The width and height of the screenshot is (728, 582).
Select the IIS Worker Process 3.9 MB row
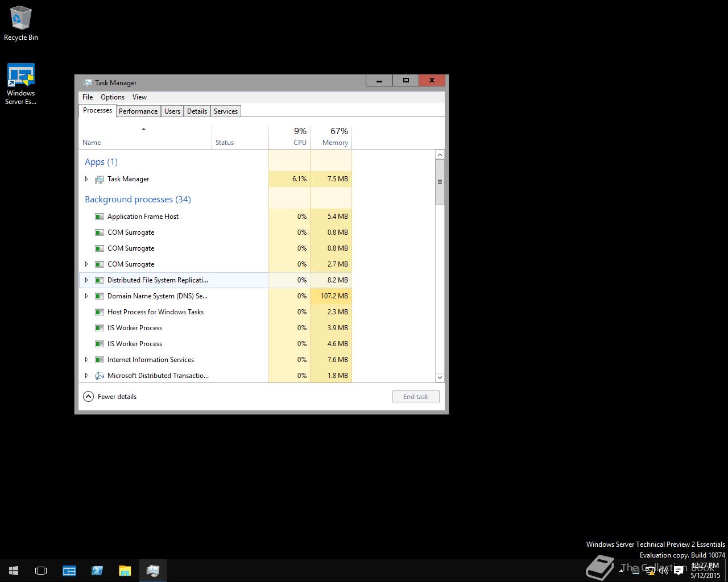coord(215,328)
